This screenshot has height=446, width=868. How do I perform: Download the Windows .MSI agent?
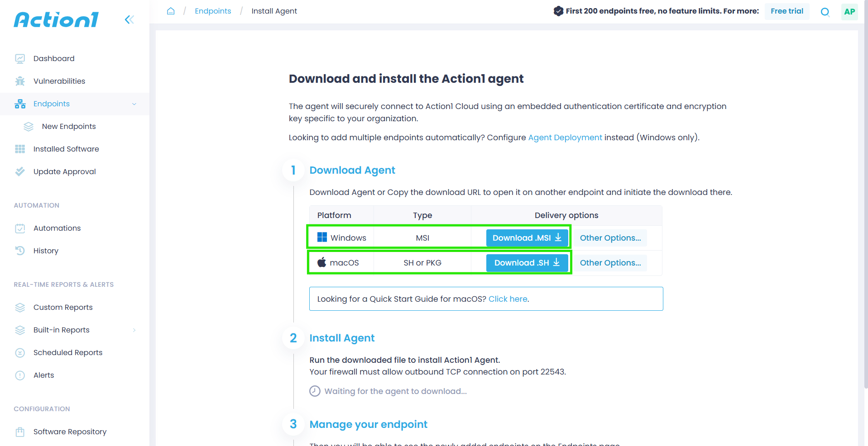click(527, 238)
